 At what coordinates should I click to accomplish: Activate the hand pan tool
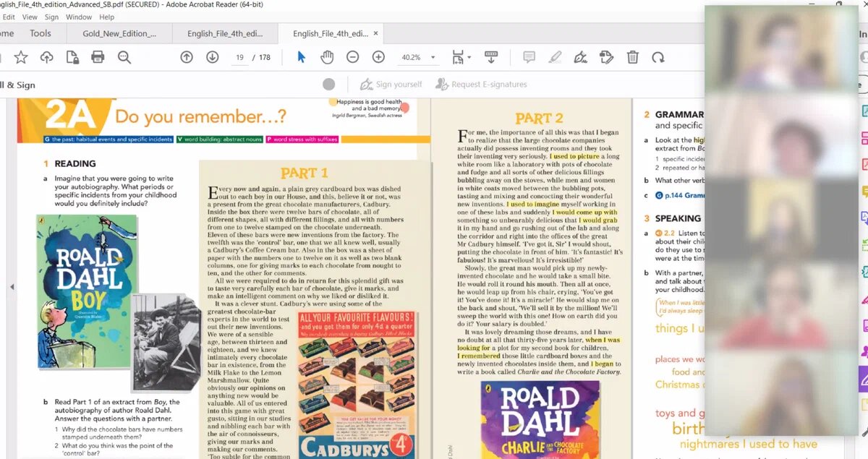(327, 57)
